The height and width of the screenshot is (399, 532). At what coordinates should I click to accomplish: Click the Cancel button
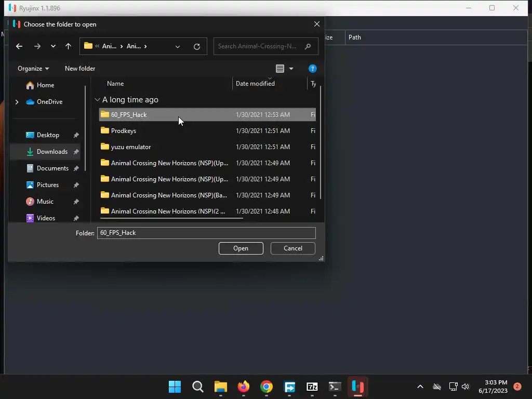(x=293, y=248)
